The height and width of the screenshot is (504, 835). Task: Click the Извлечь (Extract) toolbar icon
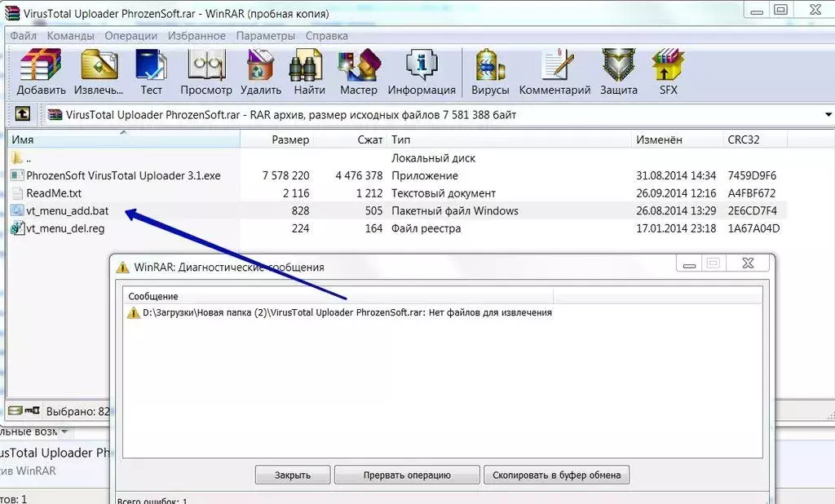click(x=99, y=65)
